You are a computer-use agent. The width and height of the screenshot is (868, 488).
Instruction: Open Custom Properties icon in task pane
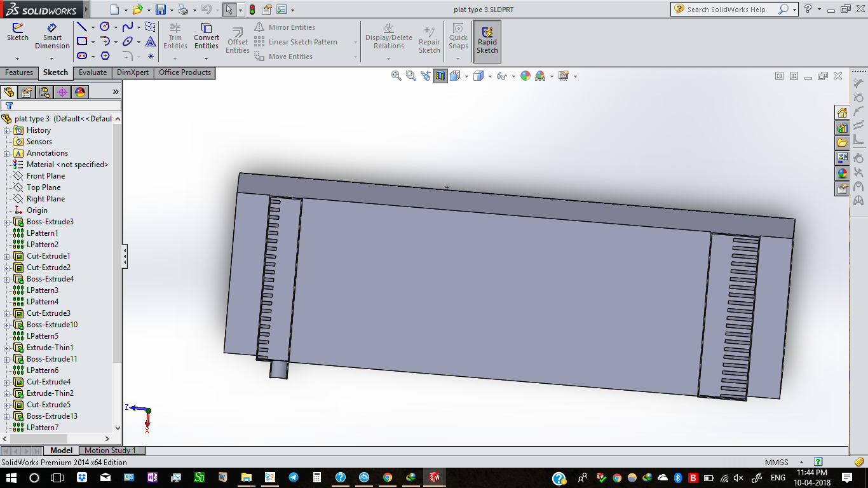[842, 189]
